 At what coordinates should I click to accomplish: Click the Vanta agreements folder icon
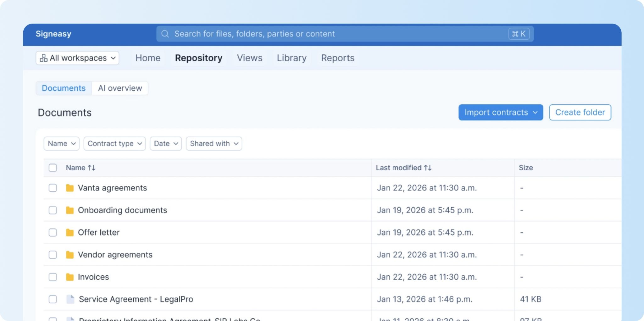point(70,188)
